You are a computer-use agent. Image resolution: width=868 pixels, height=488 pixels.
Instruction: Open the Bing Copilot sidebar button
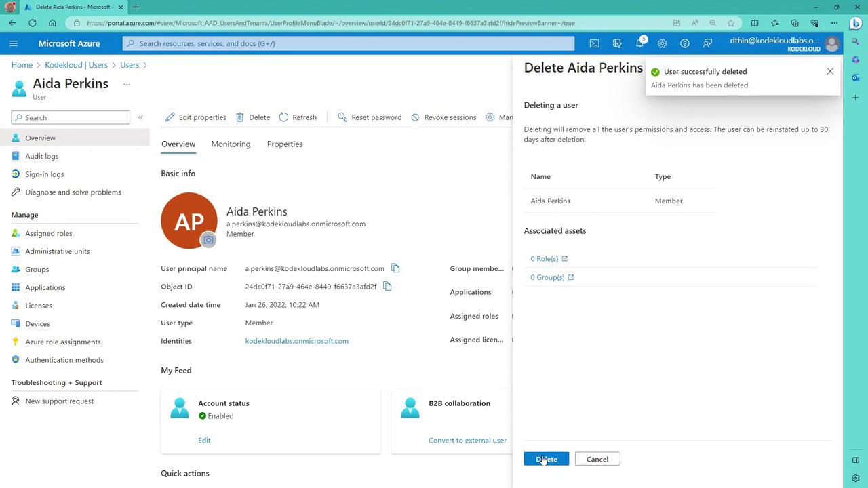coord(856,23)
